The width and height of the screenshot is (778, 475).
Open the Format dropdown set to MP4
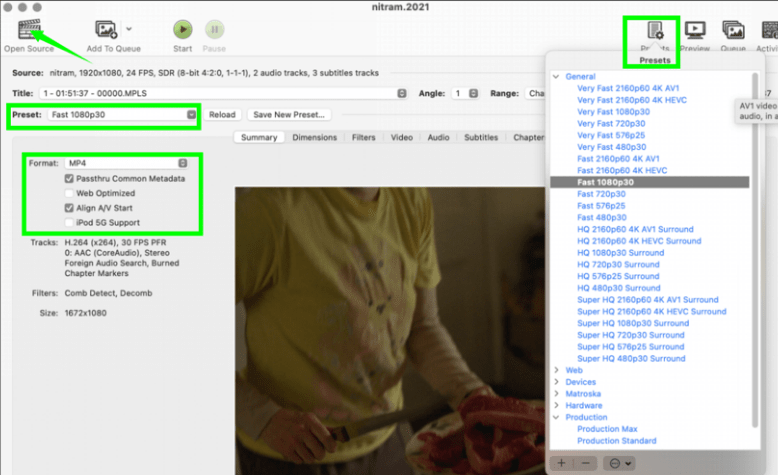click(x=126, y=162)
